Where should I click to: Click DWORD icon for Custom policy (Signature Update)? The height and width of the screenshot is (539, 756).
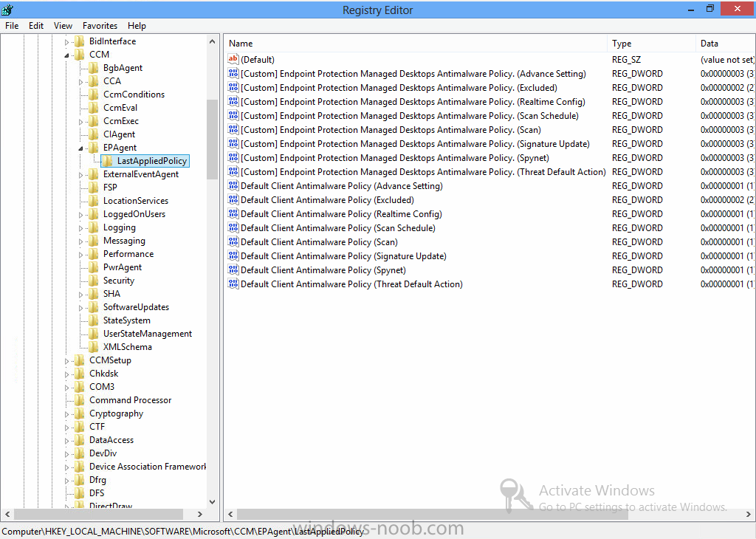pos(233,143)
